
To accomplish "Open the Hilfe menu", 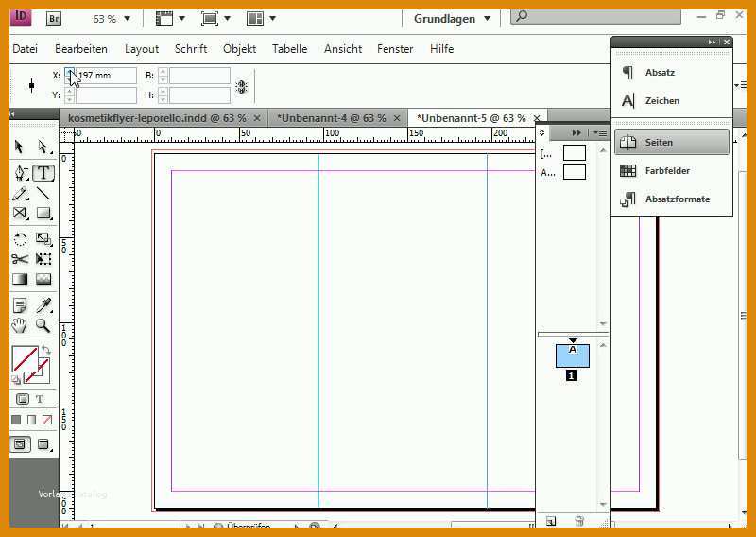I will [441, 49].
